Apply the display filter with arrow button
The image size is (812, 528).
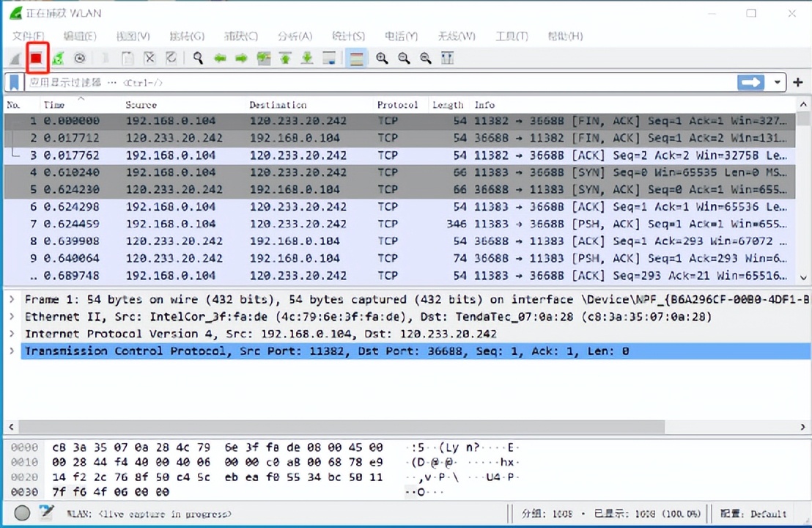[x=750, y=82]
